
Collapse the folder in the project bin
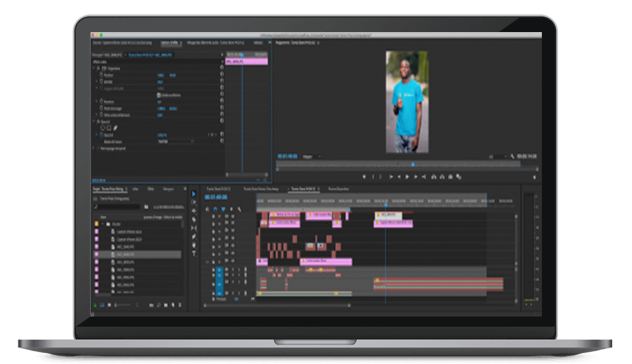pyautogui.click(x=103, y=224)
